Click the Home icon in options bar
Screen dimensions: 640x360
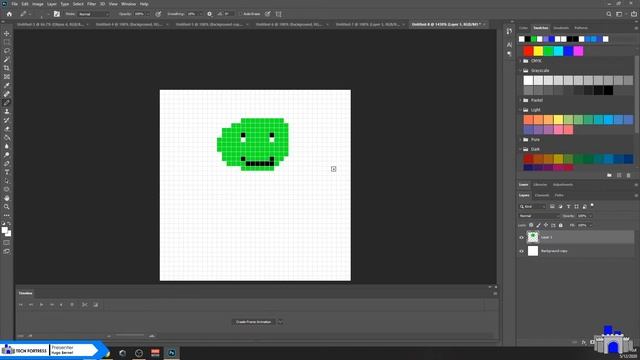9,14
